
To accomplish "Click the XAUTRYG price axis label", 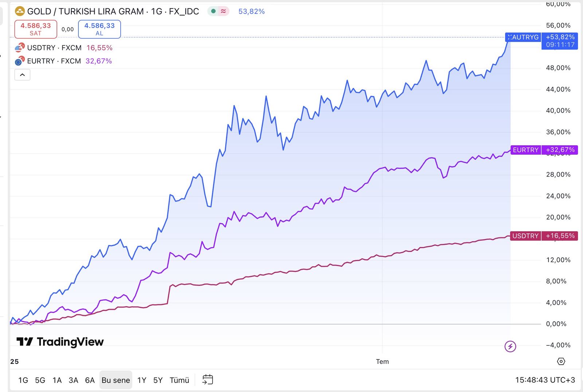I will click(x=523, y=37).
